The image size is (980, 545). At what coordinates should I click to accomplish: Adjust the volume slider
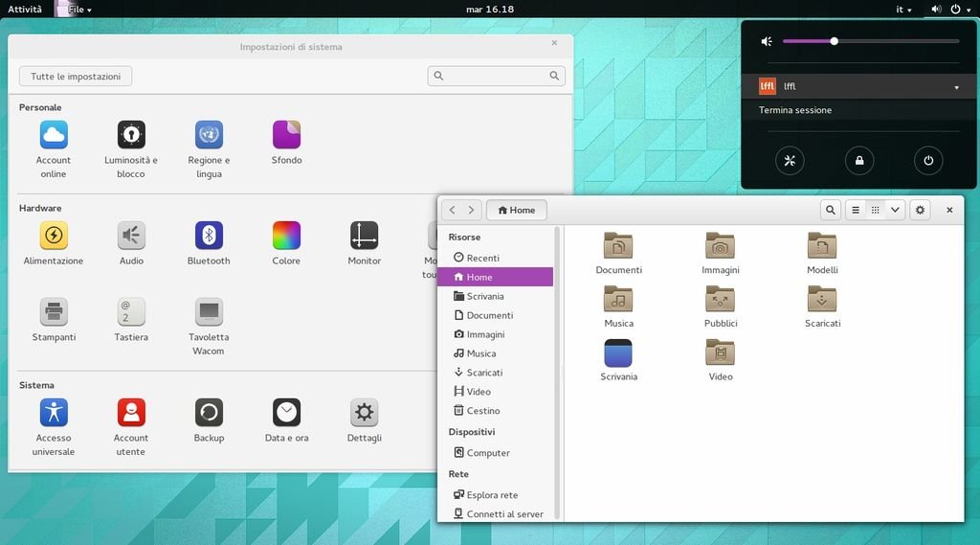(x=835, y=41)
